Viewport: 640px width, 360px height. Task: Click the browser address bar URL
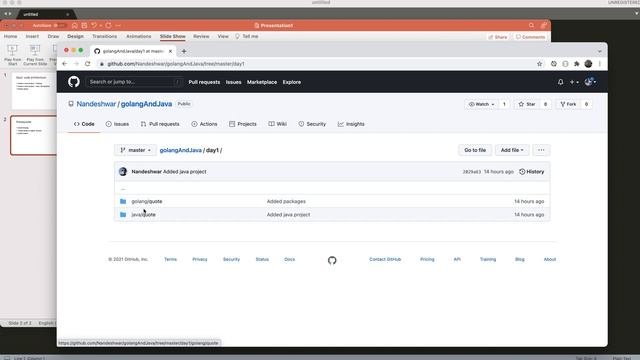coord(176,64)
